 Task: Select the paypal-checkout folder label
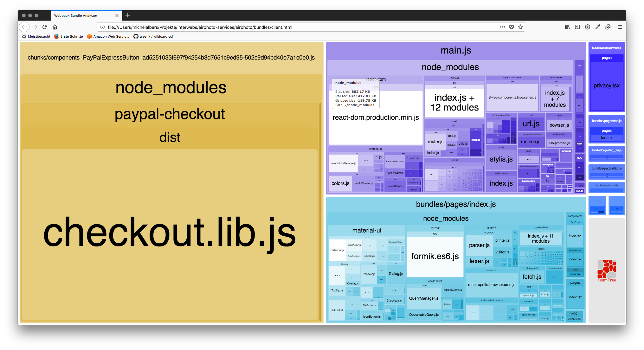coord(170,114)
